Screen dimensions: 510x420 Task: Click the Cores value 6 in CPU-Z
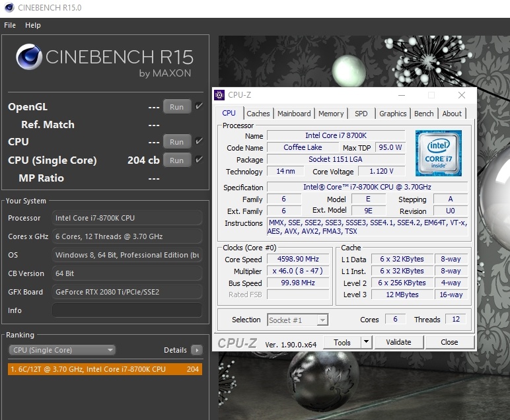tap(395, 319)
